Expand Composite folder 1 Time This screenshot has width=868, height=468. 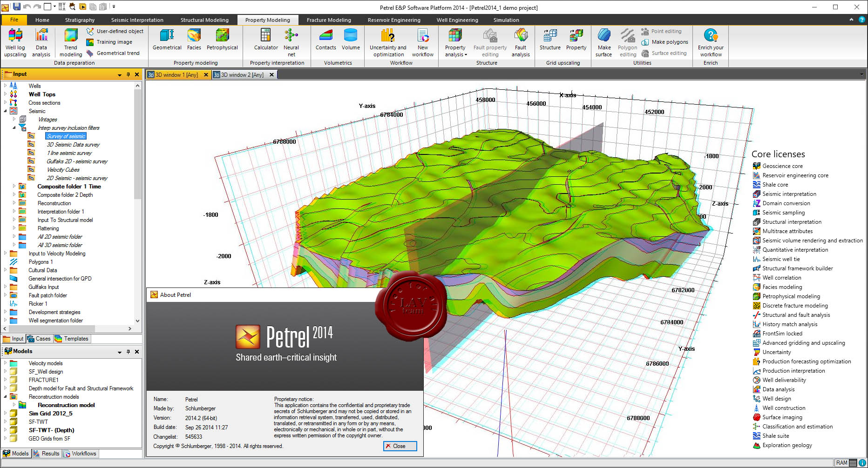click(14, 186)
